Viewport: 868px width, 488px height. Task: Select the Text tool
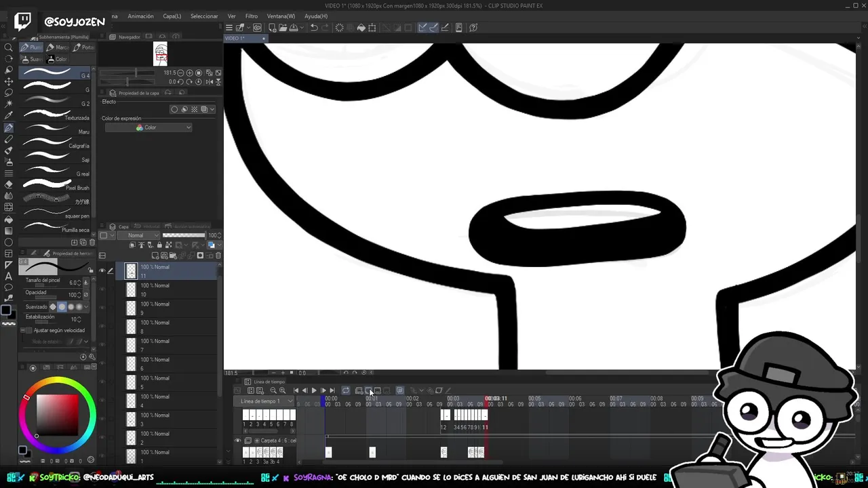9,277
